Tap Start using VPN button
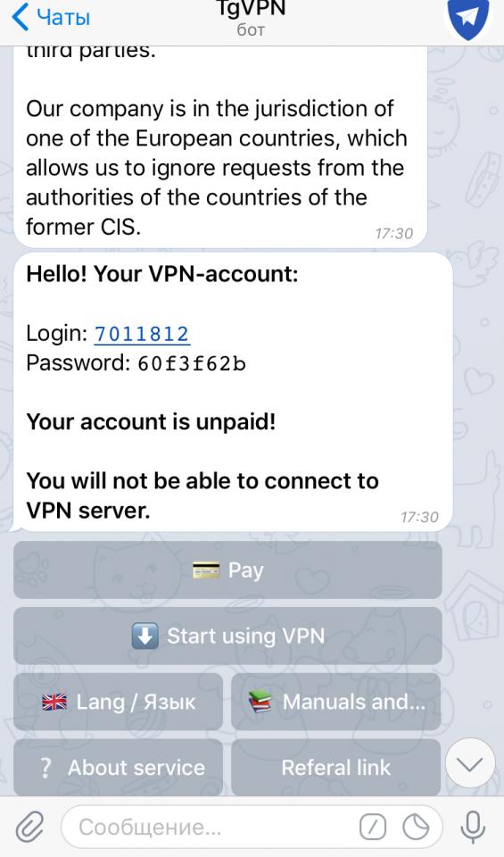 pyautogui.click(x=227, y=636)
